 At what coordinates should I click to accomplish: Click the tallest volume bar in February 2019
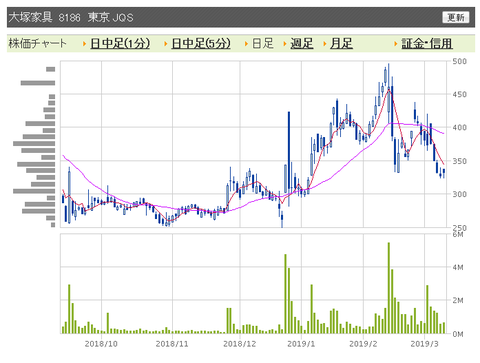point(389,288)
